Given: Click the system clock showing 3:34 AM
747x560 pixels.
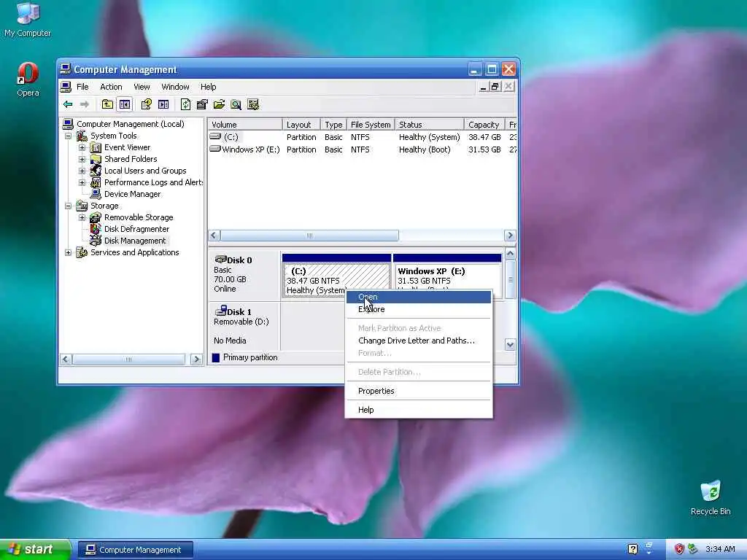Looking at the screenshot, I should tap(720, 549).
